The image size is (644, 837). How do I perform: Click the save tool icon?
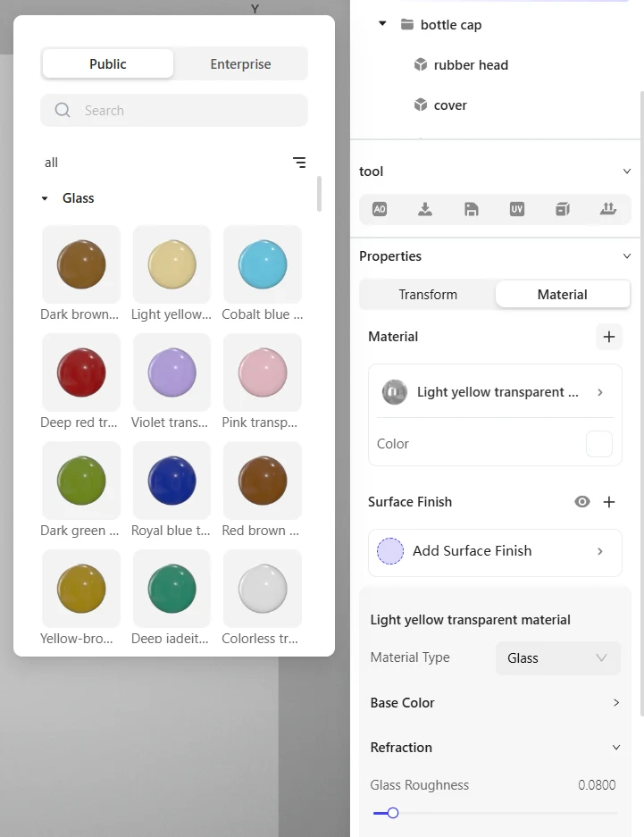pos(471,209)
